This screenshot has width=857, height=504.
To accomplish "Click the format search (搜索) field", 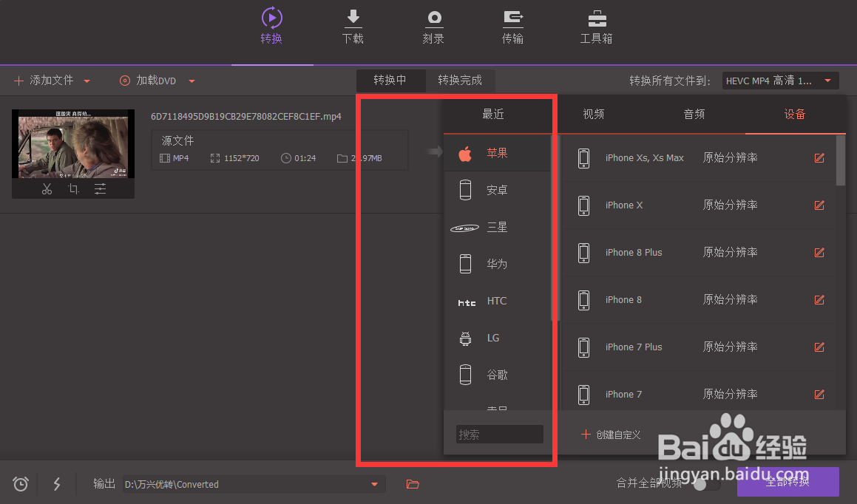I will [500, 434].
